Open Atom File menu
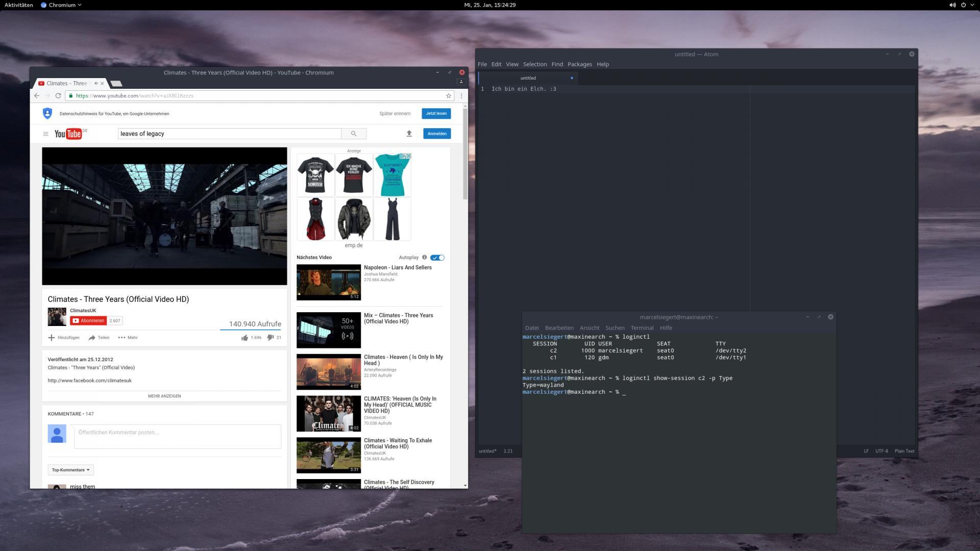The image size is (980, 551). [482, 64]
